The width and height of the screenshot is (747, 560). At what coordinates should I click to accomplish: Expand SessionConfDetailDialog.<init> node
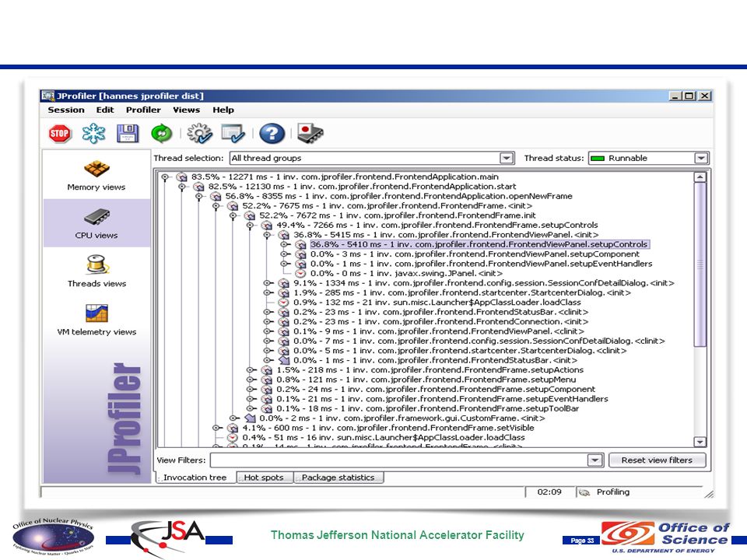point(268,283)
